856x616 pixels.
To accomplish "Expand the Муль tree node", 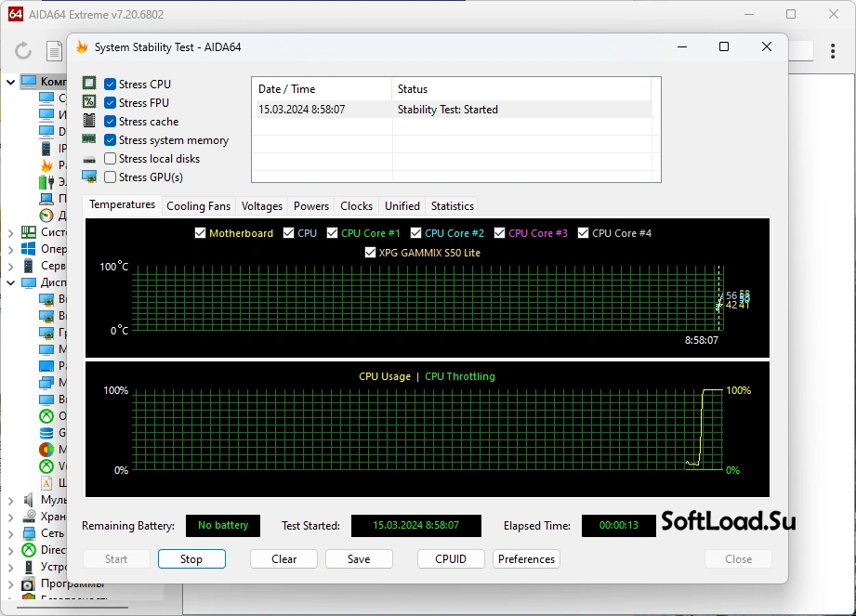I will point(10,501).
